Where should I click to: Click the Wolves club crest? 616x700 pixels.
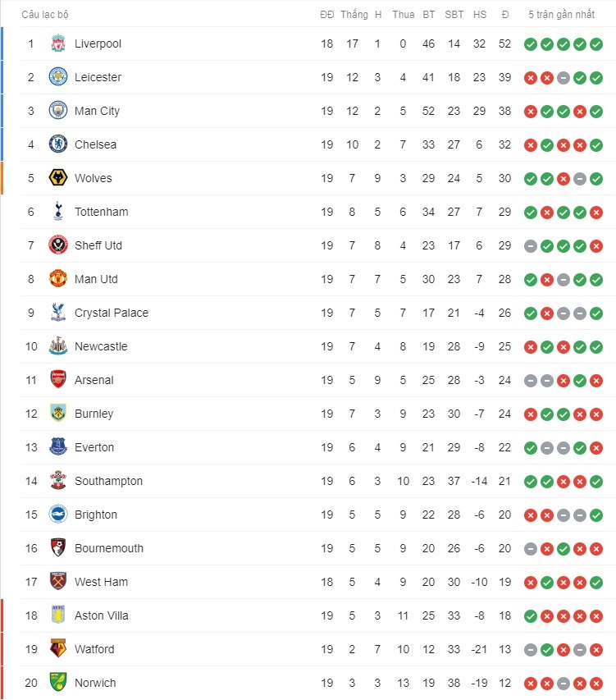pyautogui.click(x=58, y=178)
